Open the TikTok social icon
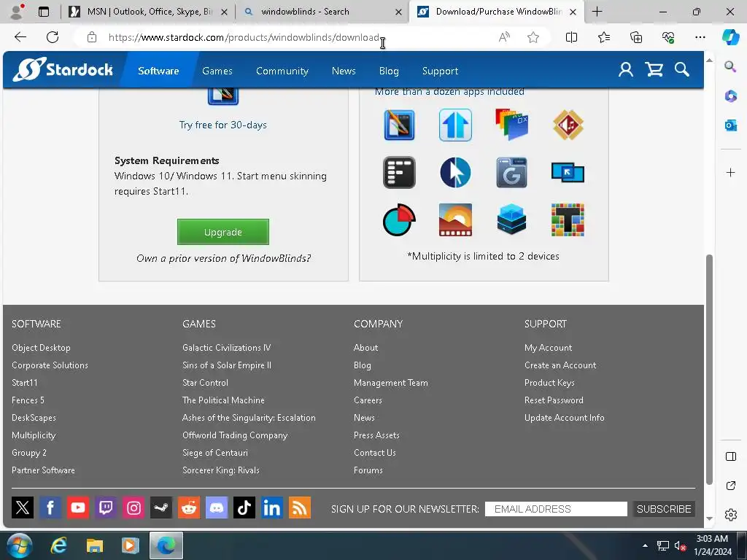 pos(244,507)
